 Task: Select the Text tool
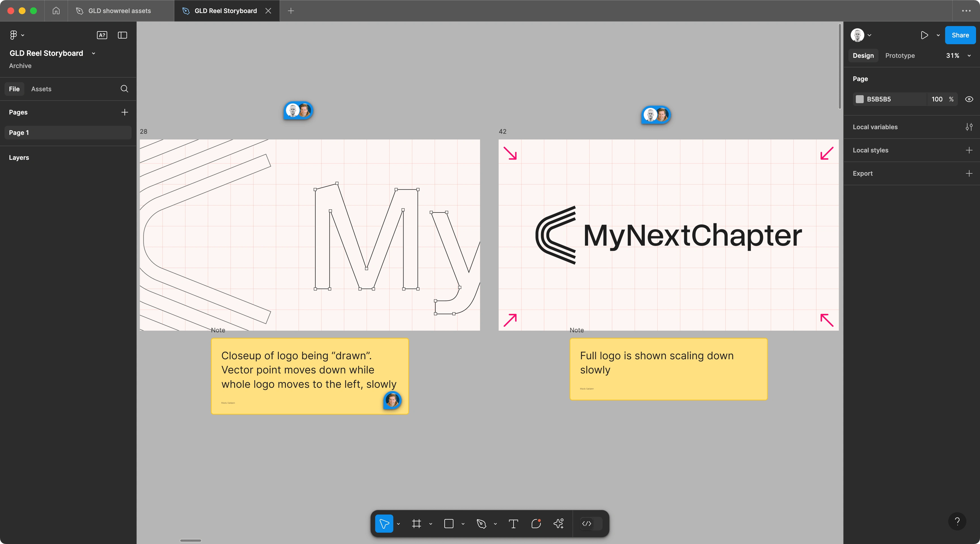pos(514,523)
